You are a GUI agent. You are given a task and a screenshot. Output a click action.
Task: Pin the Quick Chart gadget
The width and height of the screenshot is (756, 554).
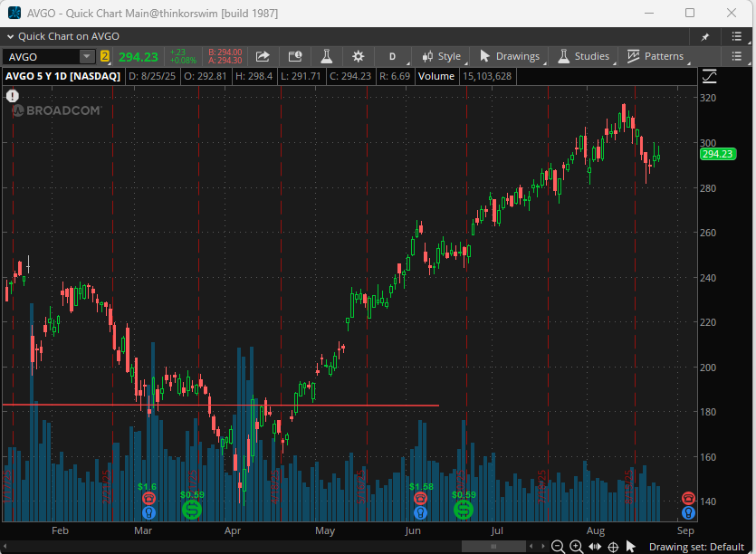(705, 36)
